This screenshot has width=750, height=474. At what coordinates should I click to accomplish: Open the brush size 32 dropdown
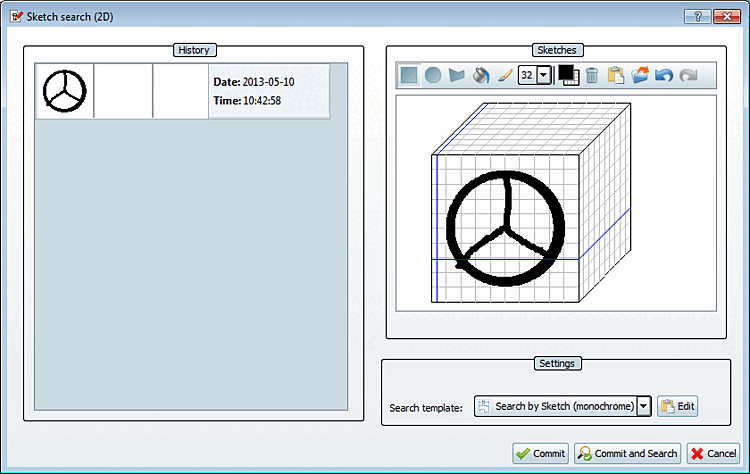(x=544, y=75)
